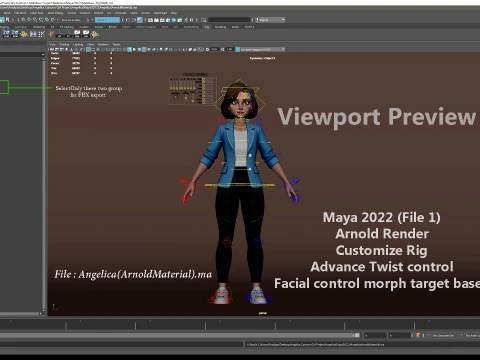
Task: Open the Mesh Display menu
Action: [55, 13]
